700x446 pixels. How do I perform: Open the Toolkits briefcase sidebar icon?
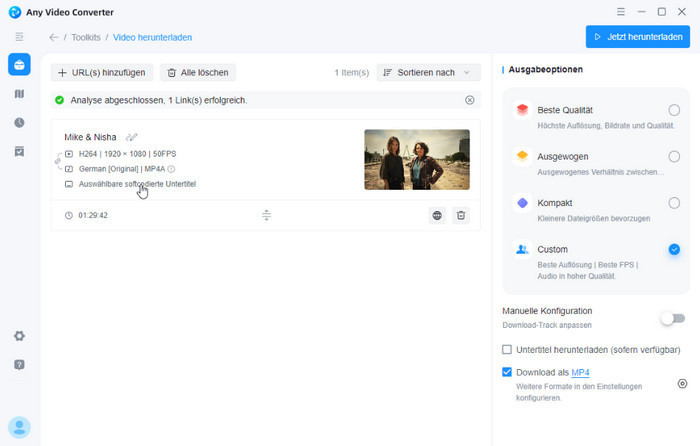point(19,64)
